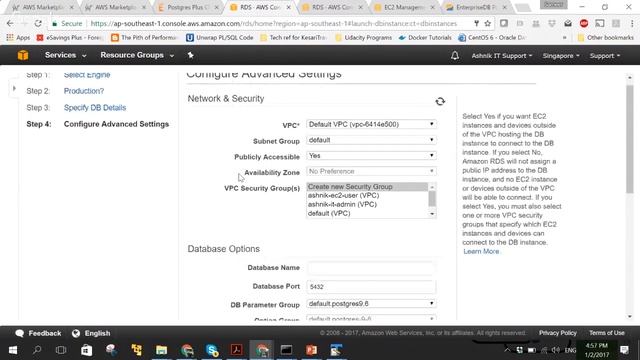
Task: Click the browser back arrow
Action: click(10, 24)
